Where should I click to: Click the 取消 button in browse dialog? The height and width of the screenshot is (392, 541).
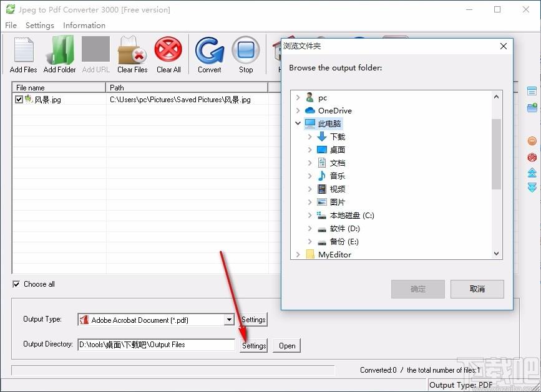[x=477, y=289]
